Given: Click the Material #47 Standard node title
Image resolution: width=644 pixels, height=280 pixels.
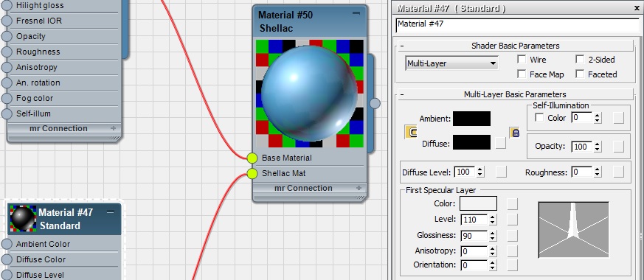Looking at the screenshot, I should [x=66, y=219].
